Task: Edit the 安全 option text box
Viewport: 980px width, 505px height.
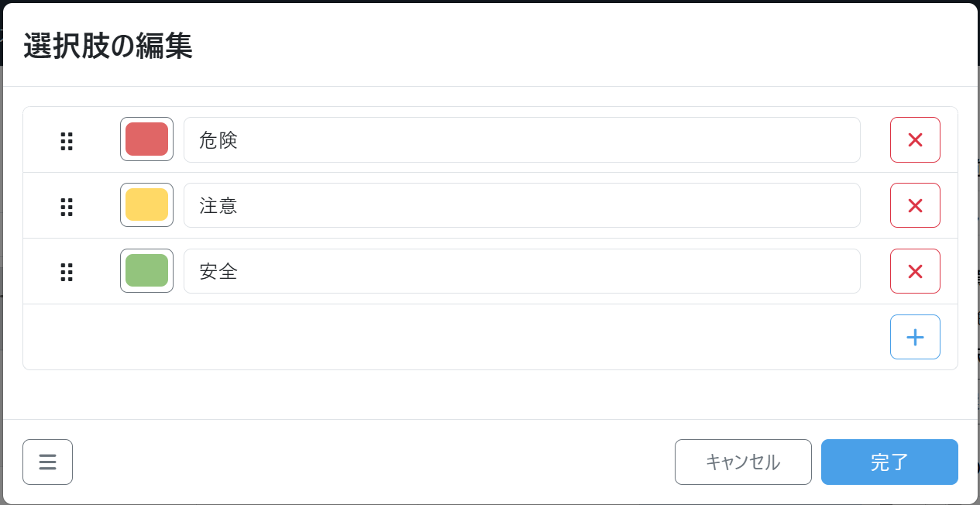Action: tap(521, 272)
